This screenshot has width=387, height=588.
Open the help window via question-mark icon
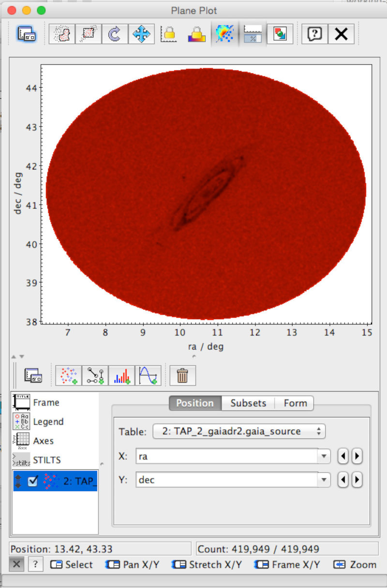[314, 33]
